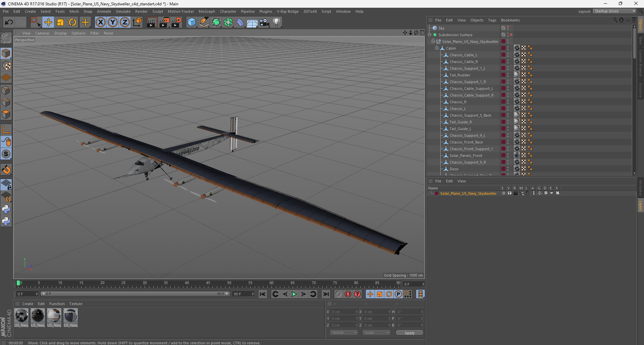The height and width of the screenshot is (345, 644).
Task: Open the World coordinate dropdown
Action: [344, 333]
